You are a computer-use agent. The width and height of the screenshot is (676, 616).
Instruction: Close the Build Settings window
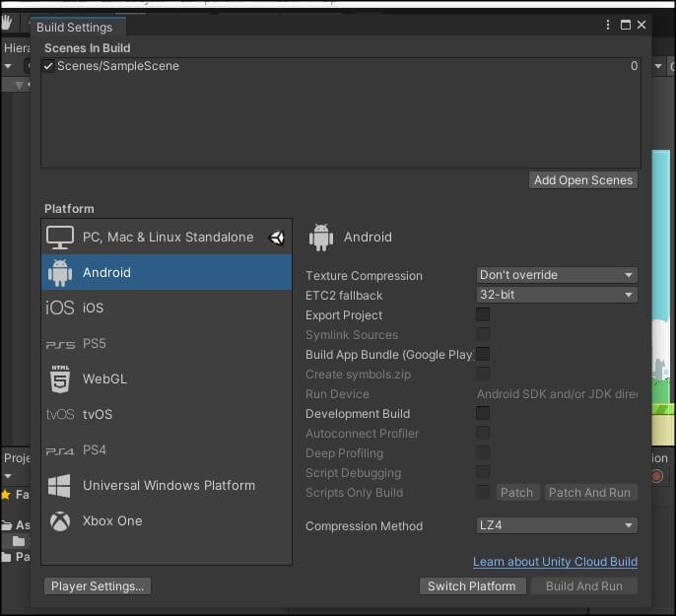642,25
